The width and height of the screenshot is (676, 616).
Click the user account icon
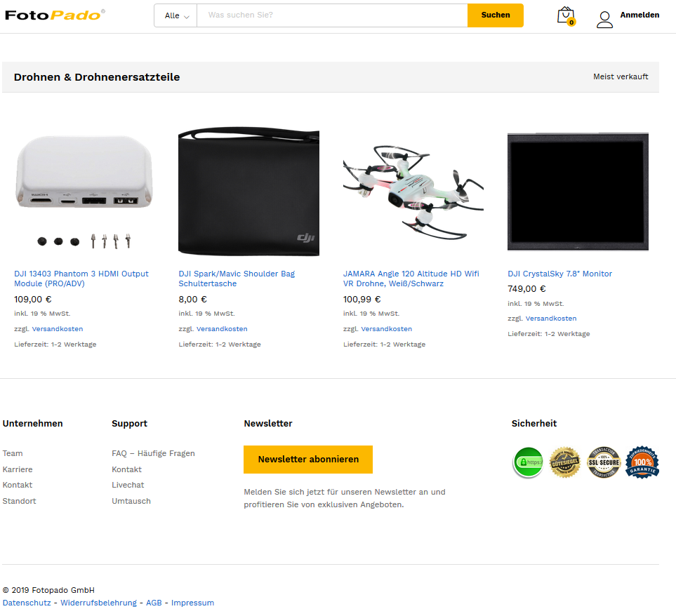coord(604,20)
